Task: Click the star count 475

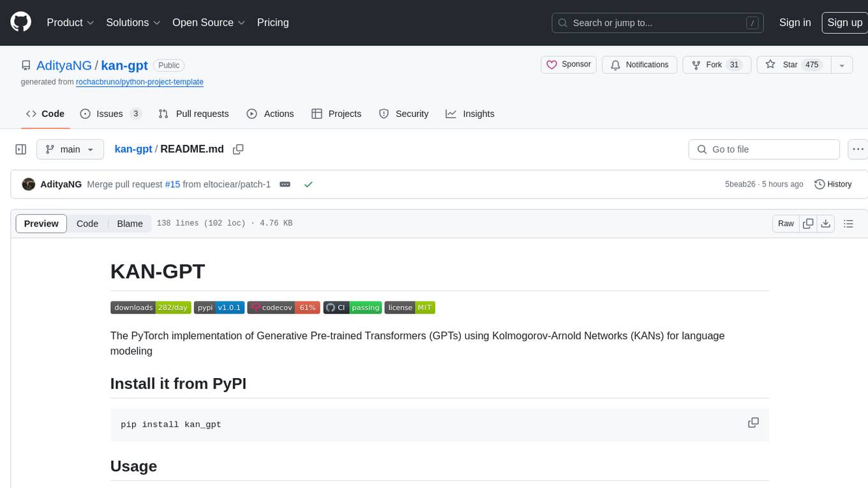Action: tap(812, 65)
